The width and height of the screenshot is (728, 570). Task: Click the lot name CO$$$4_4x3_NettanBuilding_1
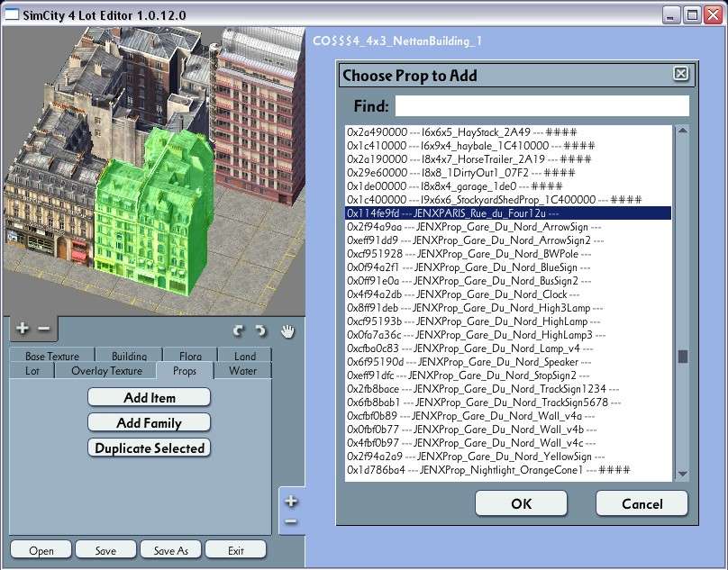click(397, 41)
